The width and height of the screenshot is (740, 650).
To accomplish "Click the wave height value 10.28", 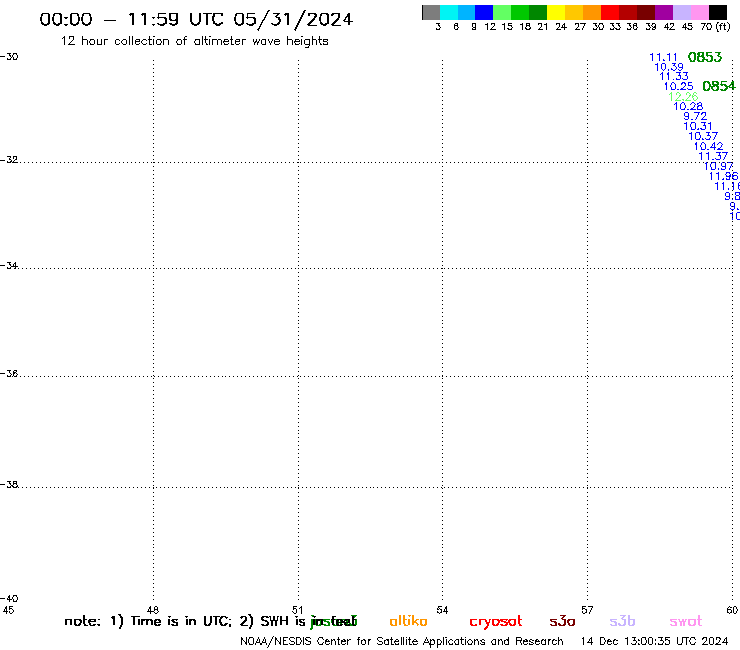I will click(688, 106).
